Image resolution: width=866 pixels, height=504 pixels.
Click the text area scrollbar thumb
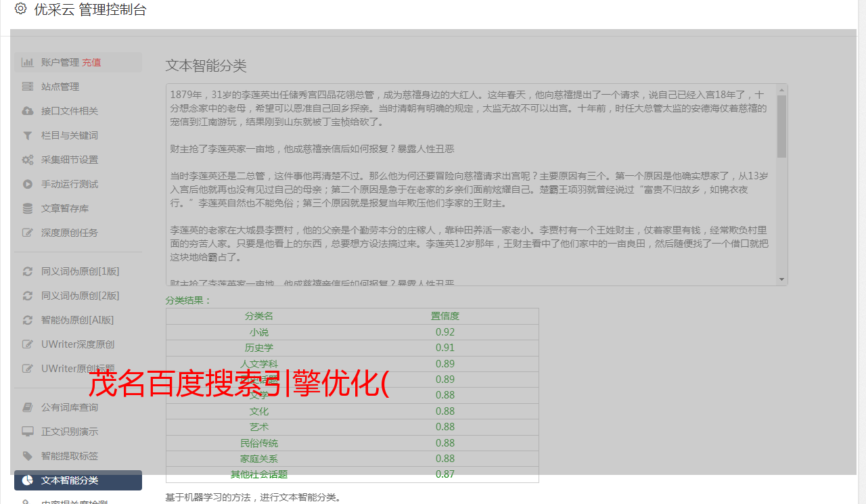pyautogui.click(x=782, y=126)
